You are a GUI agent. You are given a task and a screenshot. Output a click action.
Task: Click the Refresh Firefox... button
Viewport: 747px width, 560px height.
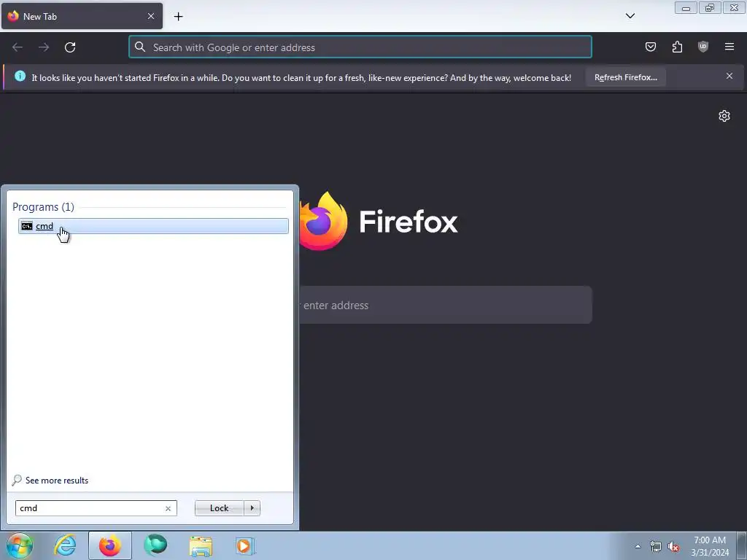point(625,77)
